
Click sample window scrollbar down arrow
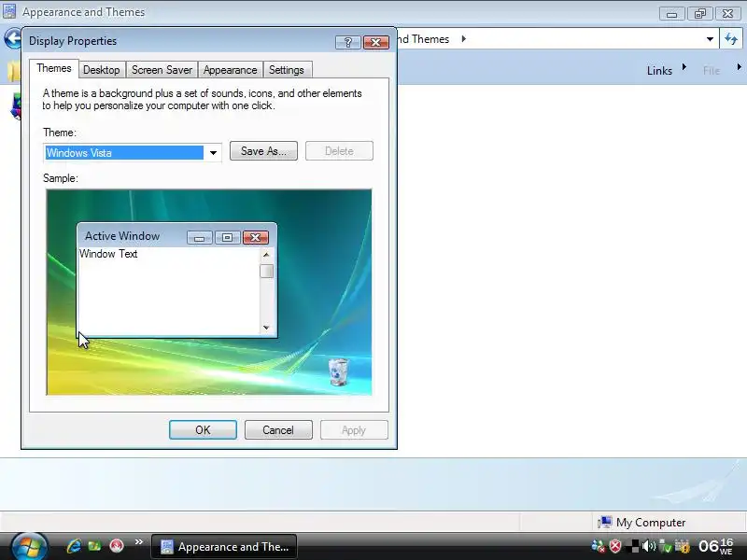(x=266, y=328)
